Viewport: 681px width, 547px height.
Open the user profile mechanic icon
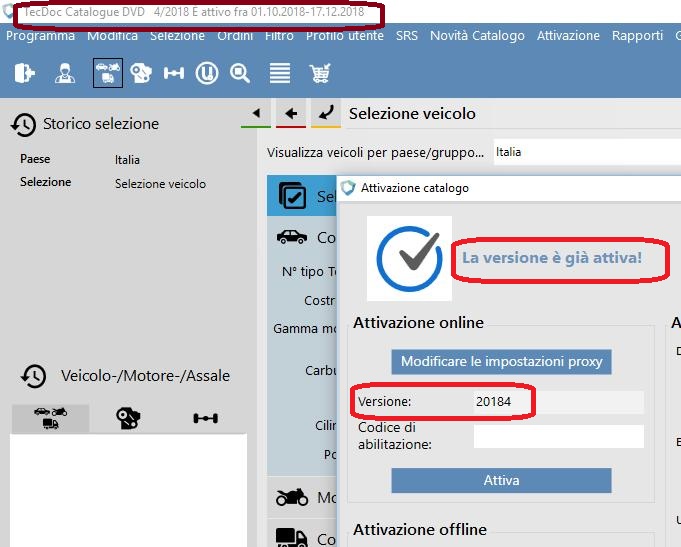click(65, 73)
